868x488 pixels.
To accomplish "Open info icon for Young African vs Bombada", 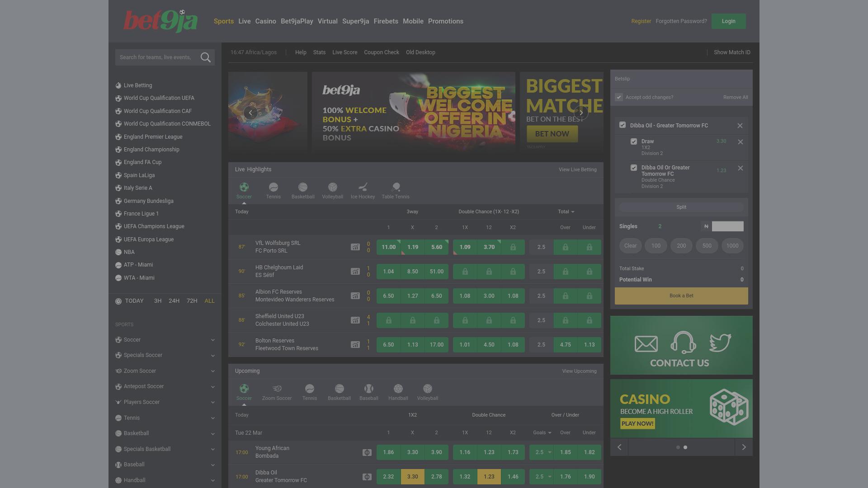I will point(367,452).
